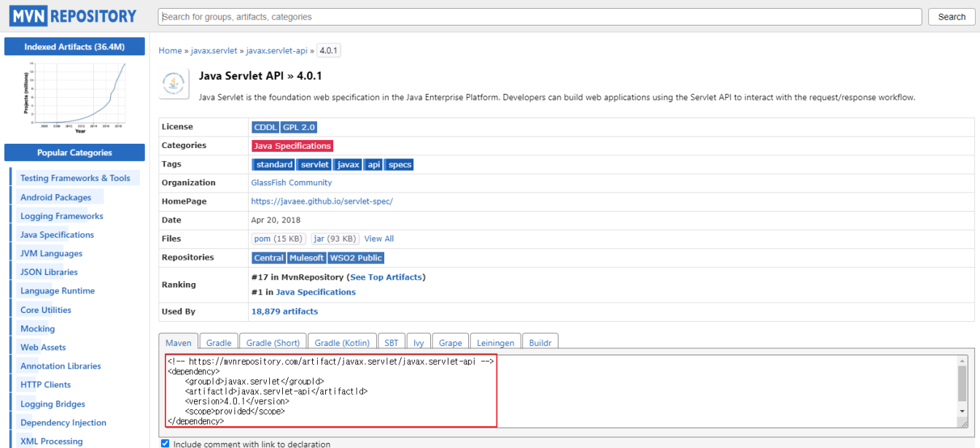The height and width of the screenshot is (448, 980).
Task: Open the Gradle (Kotlin) tab
Action: point(342,342)
